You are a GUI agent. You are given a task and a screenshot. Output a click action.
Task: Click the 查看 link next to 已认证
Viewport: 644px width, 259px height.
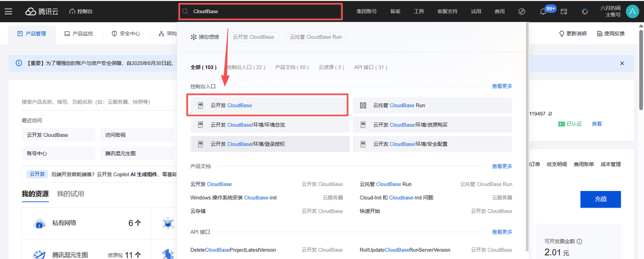[597, 123]
